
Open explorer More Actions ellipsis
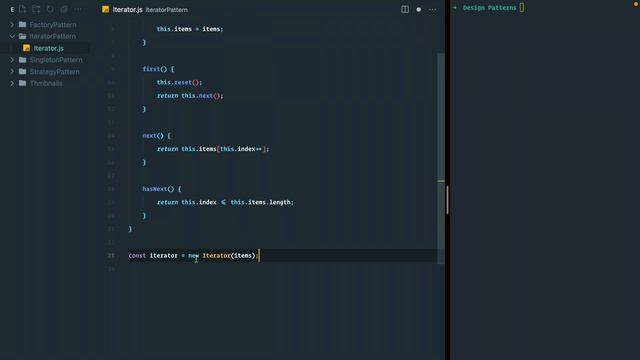pyautogui.click(x=78, y=9)
